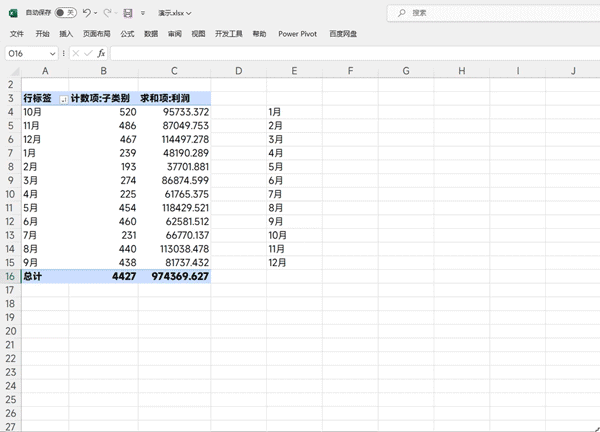Click the Undo arrow icon
600x432 pixels.
[x=87, y=13]
